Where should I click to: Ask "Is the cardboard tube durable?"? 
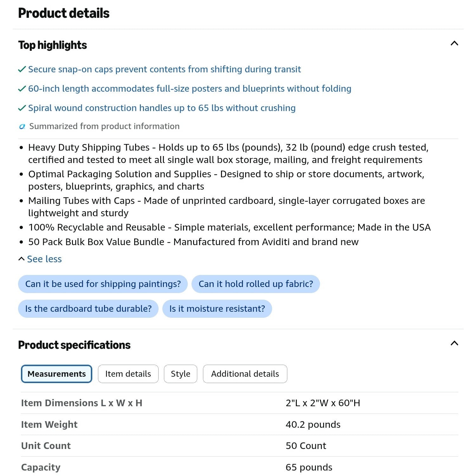pyautogui.click(x=88, y=309)
